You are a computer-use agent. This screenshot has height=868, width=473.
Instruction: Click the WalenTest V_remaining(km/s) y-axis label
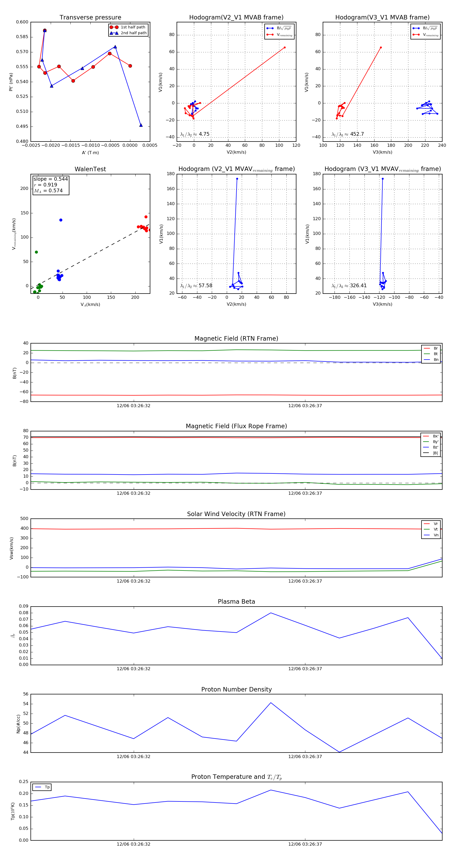pyautogui.click(x=14, y=234)
